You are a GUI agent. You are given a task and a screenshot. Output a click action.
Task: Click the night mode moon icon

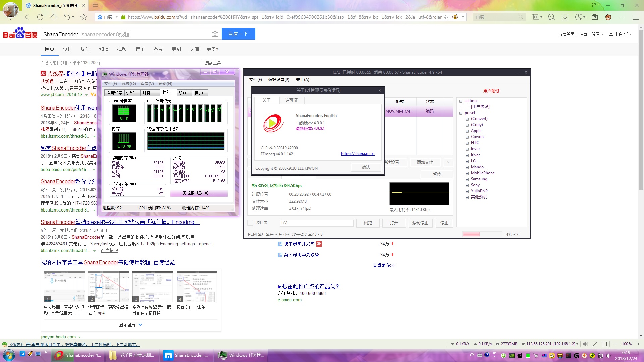578,17
